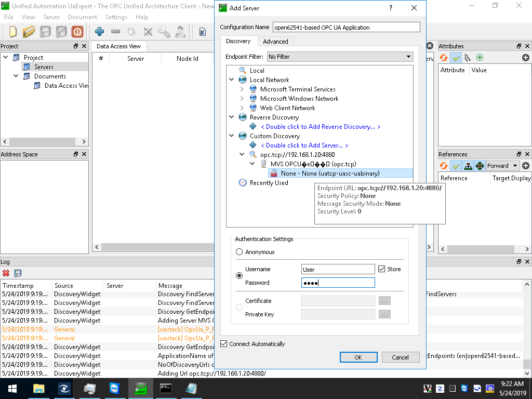
Task: Click the References panel refresh icon
Action: (x=444, y=166)
